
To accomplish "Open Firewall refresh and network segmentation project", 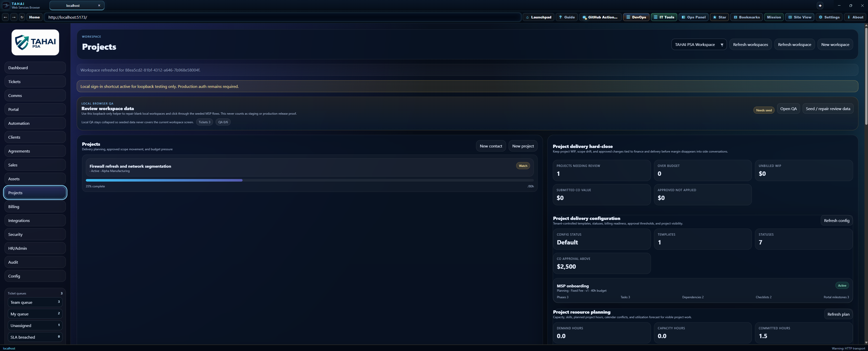I will (309, 168).
